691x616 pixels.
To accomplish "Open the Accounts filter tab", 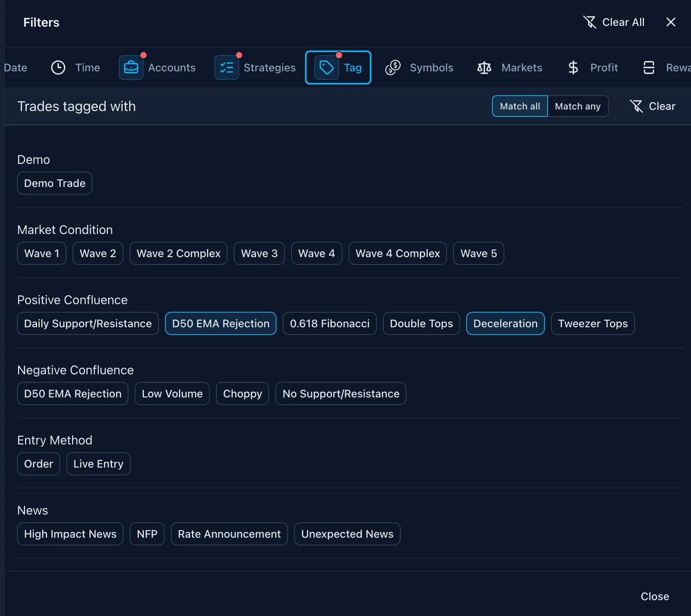I will (x=157, y=68).
